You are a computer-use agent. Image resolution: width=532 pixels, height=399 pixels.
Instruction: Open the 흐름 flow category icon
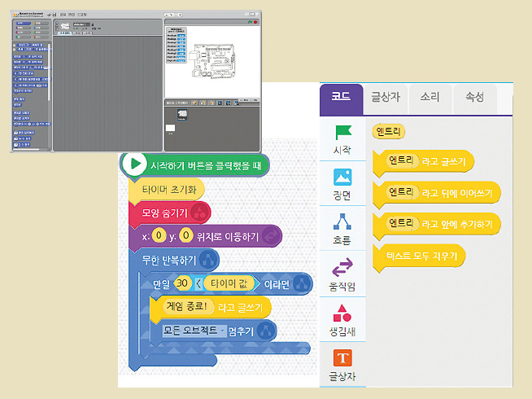click(x=342, y=221)
